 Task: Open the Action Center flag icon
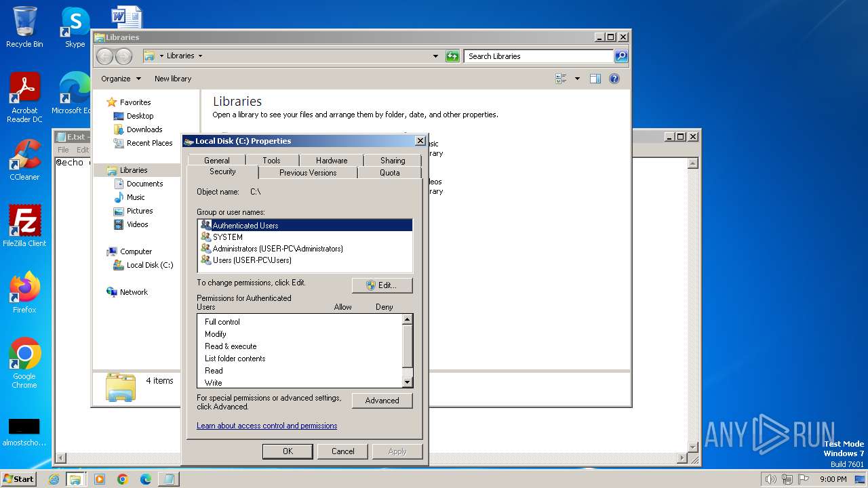tap(804, 479)
